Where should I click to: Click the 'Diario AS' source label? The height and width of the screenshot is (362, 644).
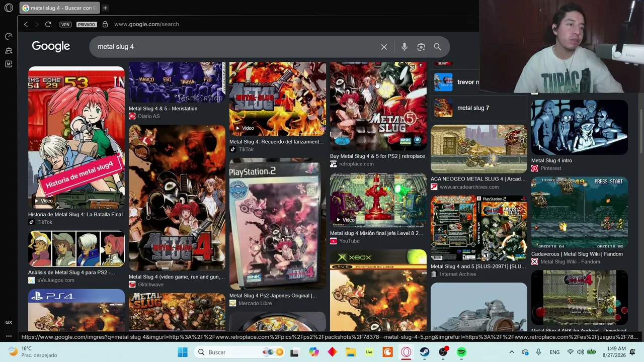pyautogui.click(x=149, y=116)
